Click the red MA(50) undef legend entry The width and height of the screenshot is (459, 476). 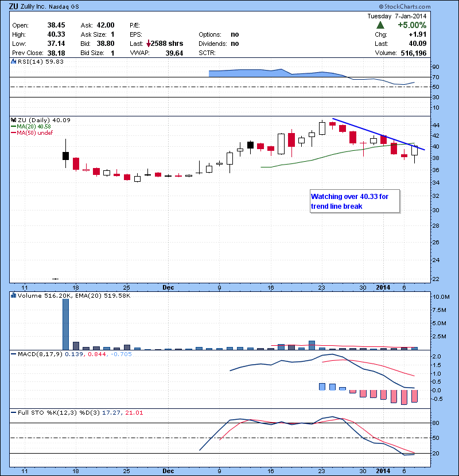[32, 133]
